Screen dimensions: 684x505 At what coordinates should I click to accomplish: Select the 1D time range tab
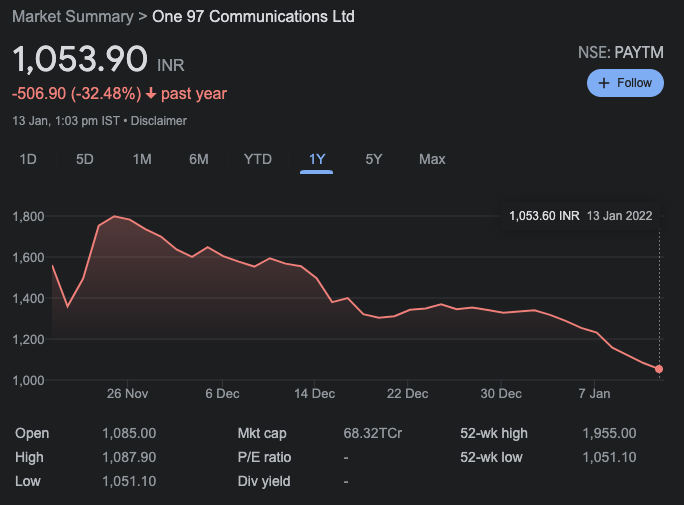click(x=28, y=159)
